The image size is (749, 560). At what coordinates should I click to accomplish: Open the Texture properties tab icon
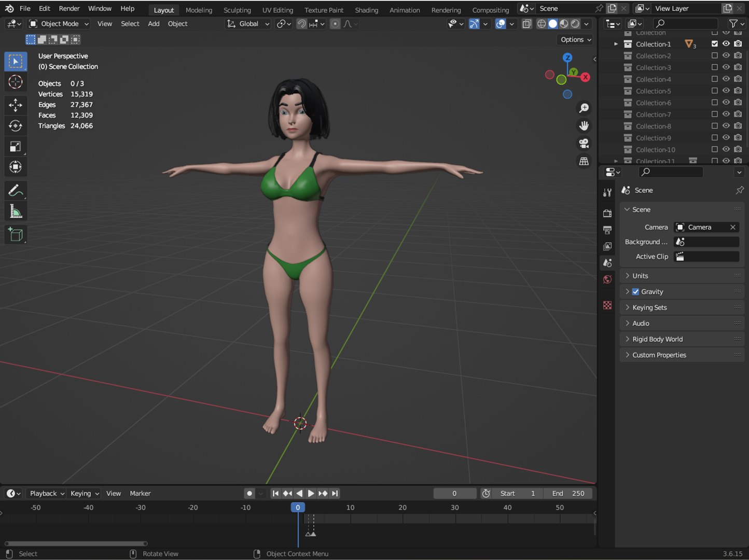pos(607,305)
